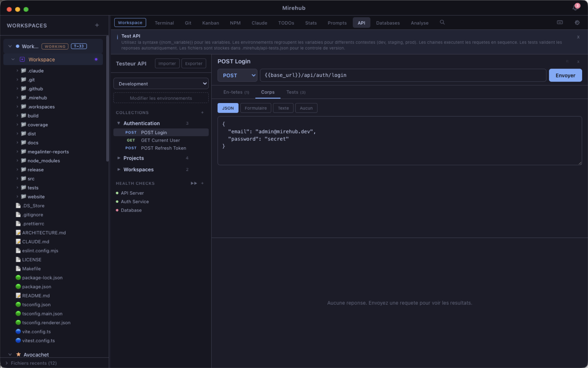This screenshot has height=368, width=588.
Task: Open the POST method dropdown
Action: point(237,75)
